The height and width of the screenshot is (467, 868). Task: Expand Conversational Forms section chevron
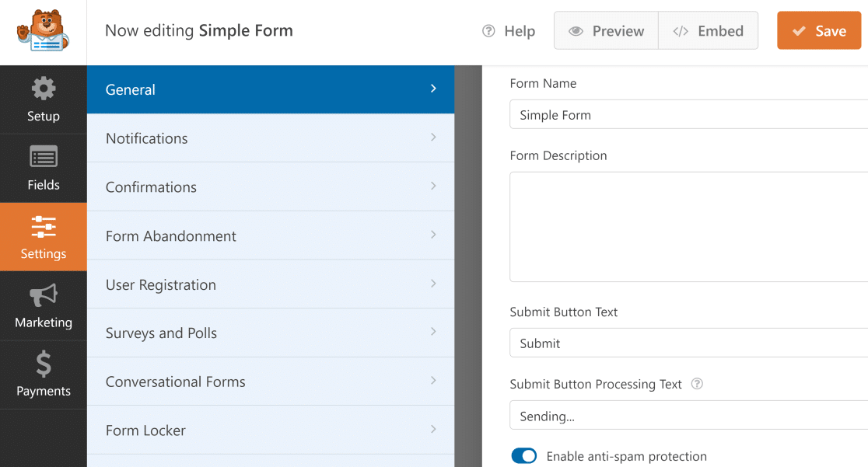pos(433,379)
